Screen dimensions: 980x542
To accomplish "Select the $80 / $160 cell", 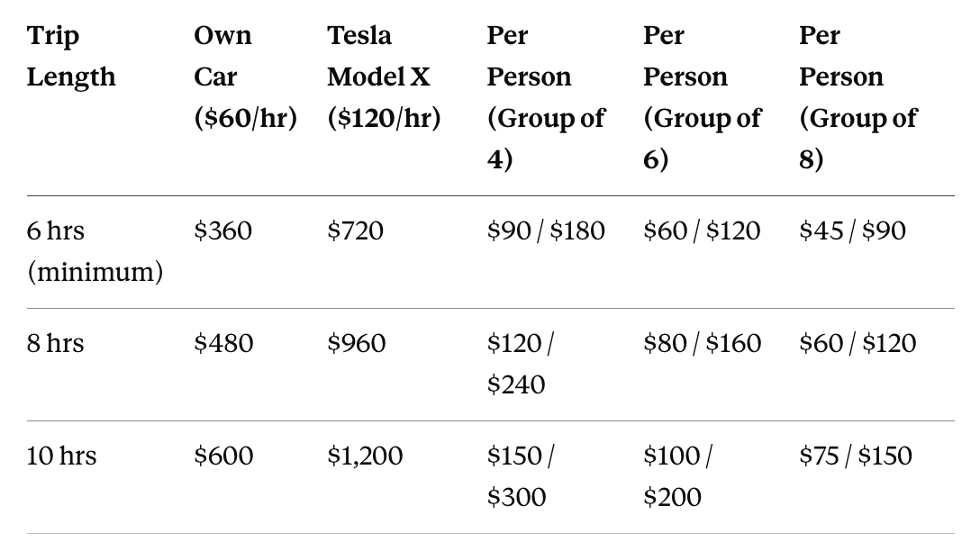I will point(702,343).
